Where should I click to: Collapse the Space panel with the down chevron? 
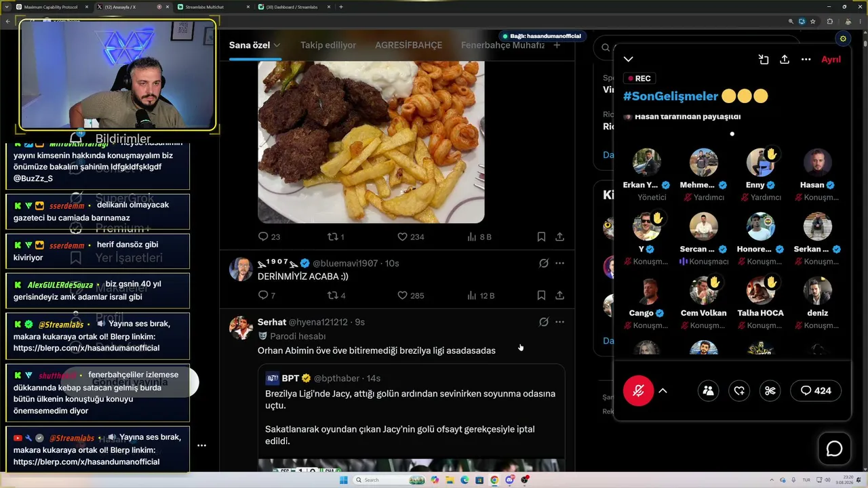629,60
